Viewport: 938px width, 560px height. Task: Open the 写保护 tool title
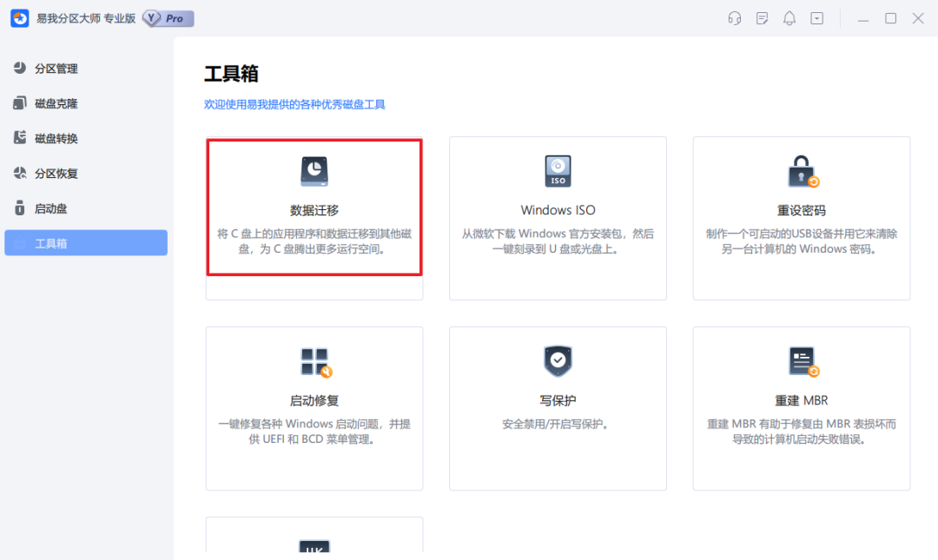[558, 400]
